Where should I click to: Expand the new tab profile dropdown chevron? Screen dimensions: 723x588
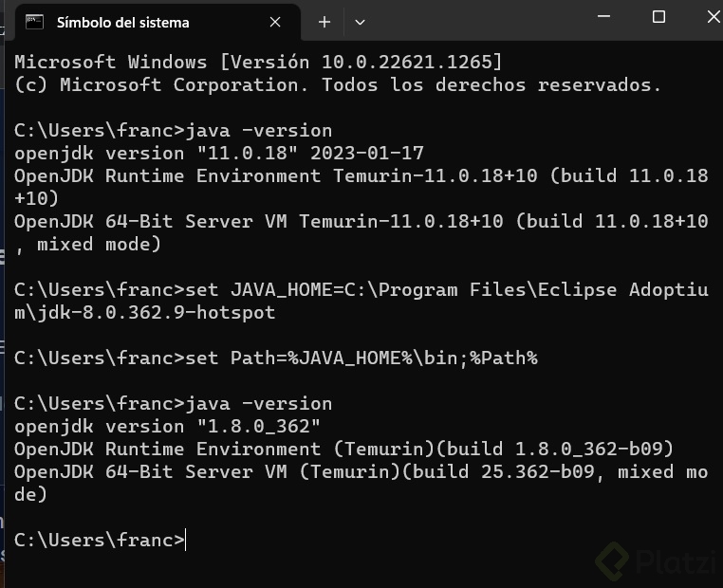361,22
